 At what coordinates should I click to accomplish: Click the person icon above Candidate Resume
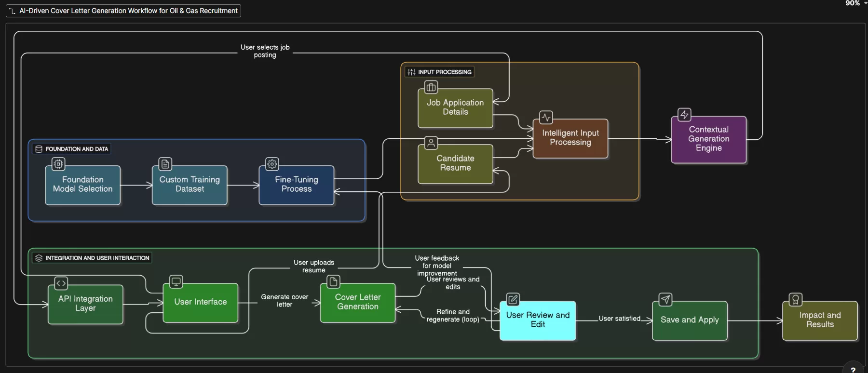(x=431, y=143)
